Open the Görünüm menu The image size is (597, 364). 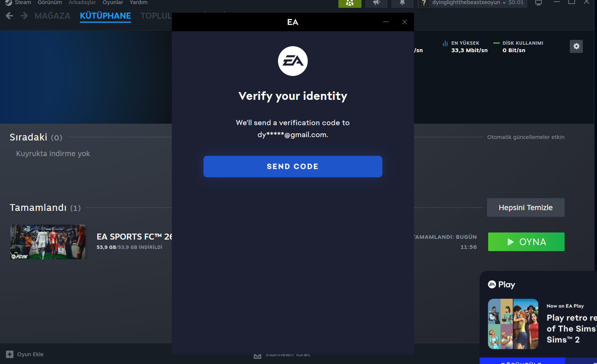coord(50,3)
